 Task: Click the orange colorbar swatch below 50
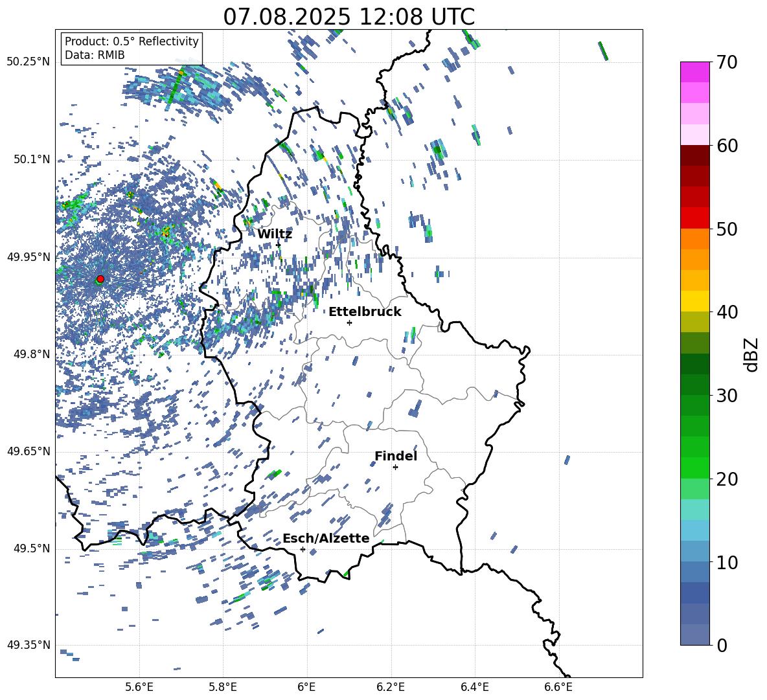pos(694,239)
